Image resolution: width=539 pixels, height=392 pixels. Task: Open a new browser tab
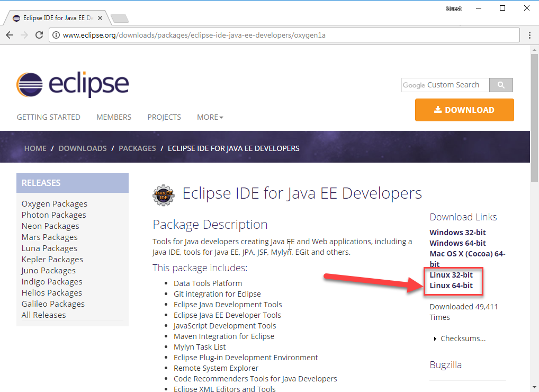click(120, 19)
